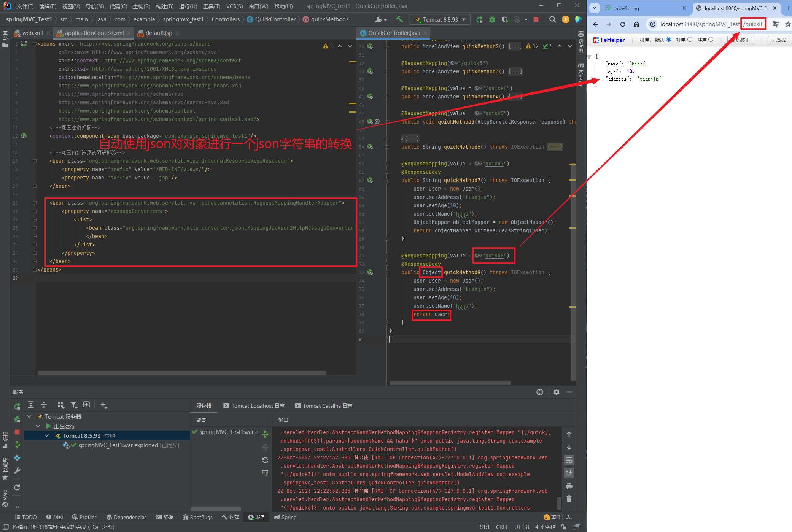
Task: Rerun Tomcat from main toolbar
Action: click(479, 19)
